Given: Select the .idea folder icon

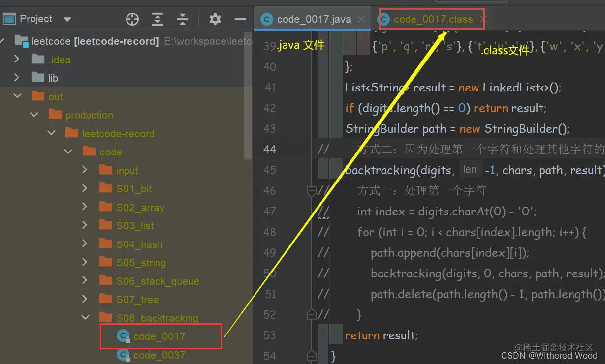Looking at the screenshot, I should (38, 59).
